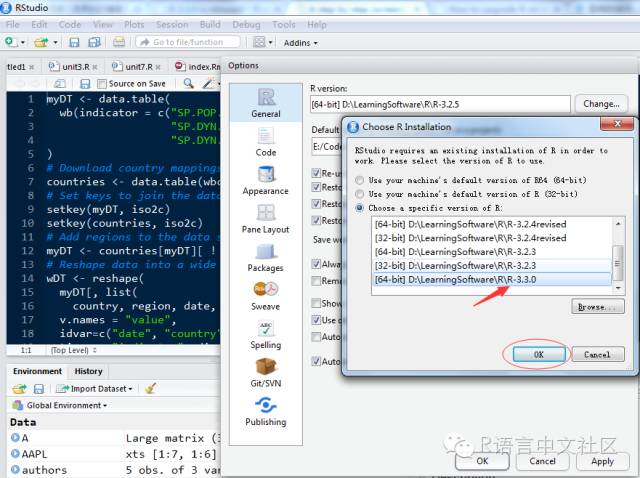The height and width of the screenshot is (478, 640).
Task: Open the Global Environment dropdown
Action: [60, 405]
